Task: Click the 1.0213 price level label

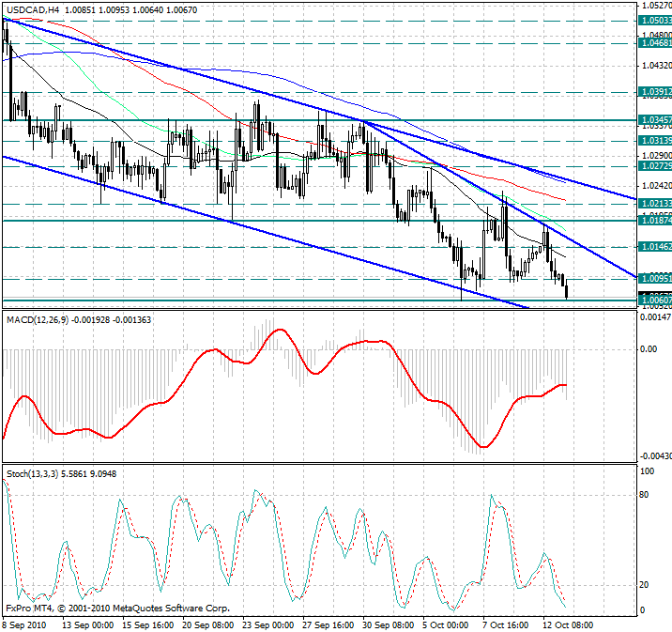Action: click(655, 203)
